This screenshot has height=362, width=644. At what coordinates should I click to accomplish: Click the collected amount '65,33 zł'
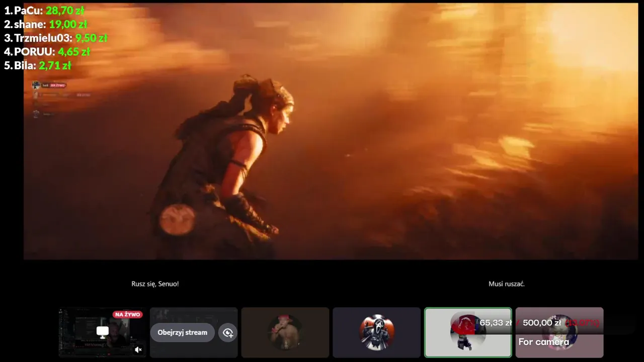(x=496, y=323)
